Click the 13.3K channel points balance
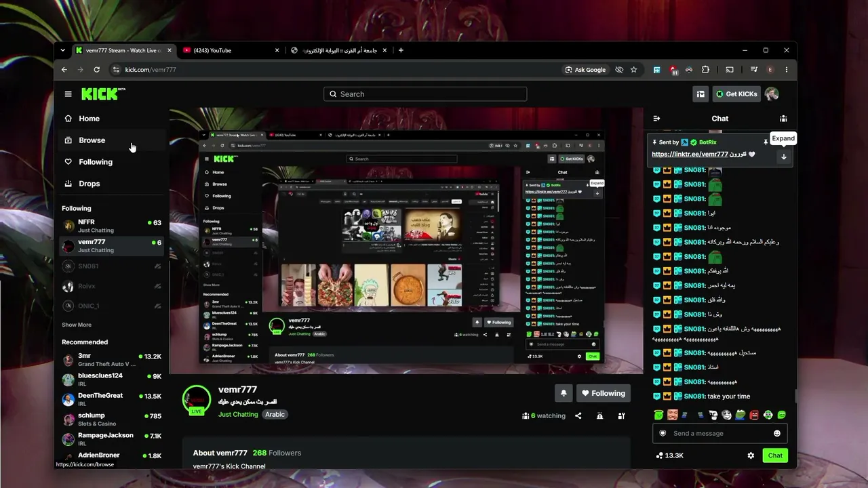868x488 pixels. coord(670,455)
